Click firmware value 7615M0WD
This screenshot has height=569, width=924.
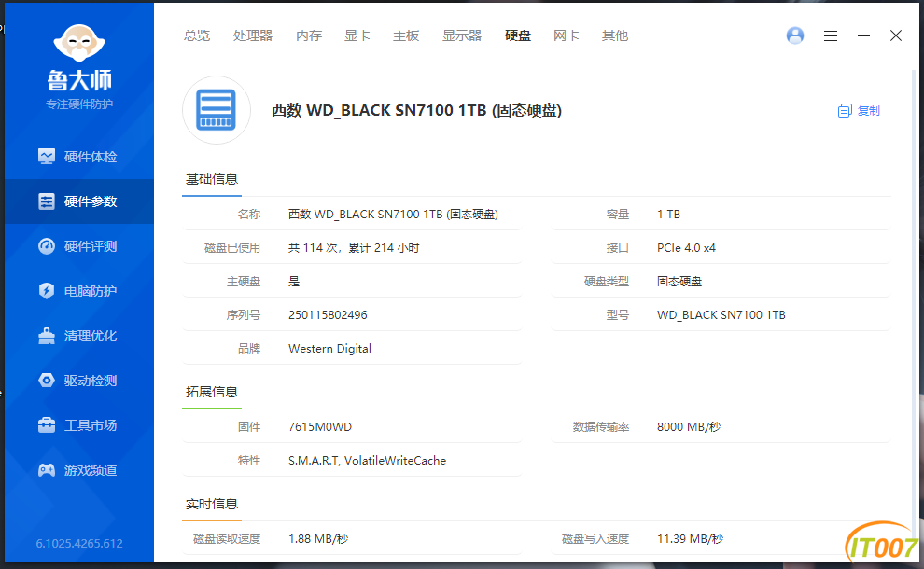320,427
